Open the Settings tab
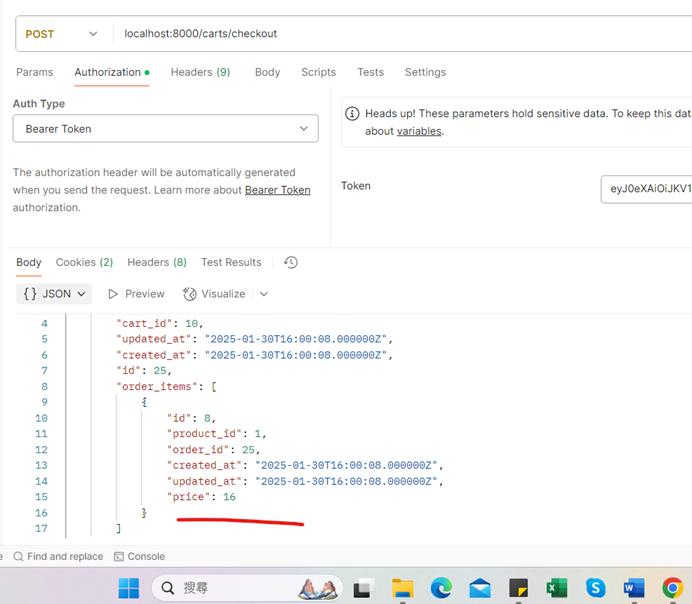The width and height of the screenshot is (692, 604). [x=425, y=72]
